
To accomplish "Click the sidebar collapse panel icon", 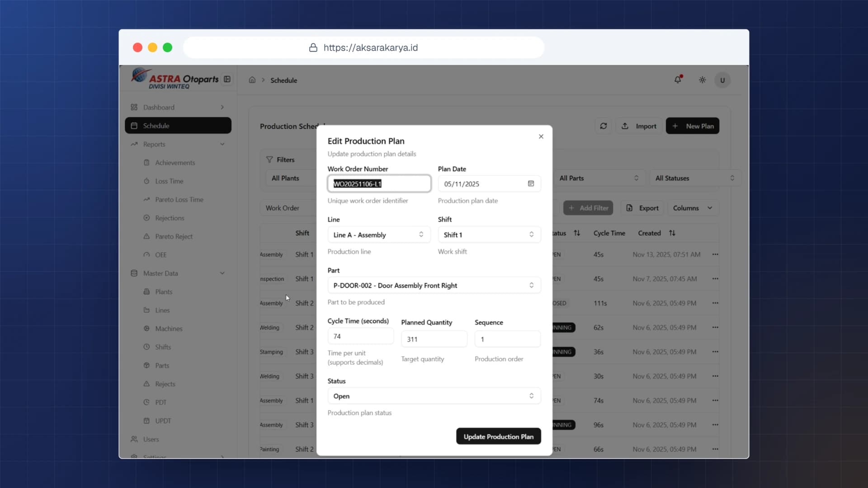I will click(227, 79).
